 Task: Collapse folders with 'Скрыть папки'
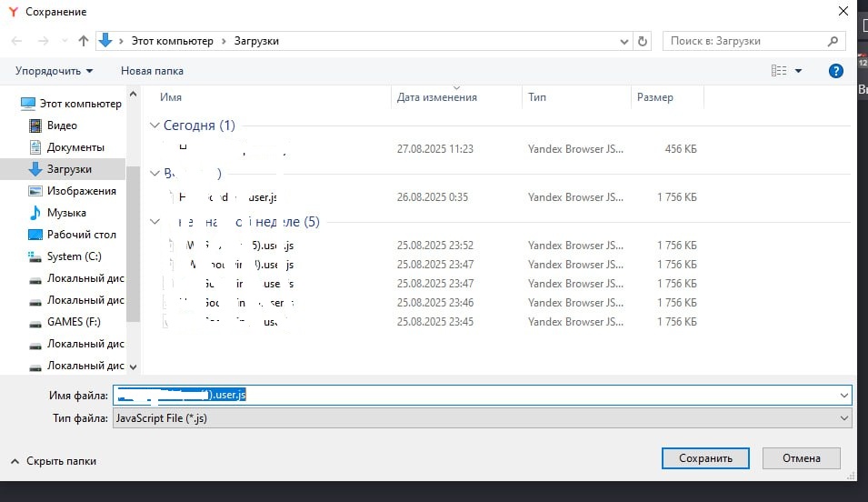pyautogui.click(x=53, y=461)
